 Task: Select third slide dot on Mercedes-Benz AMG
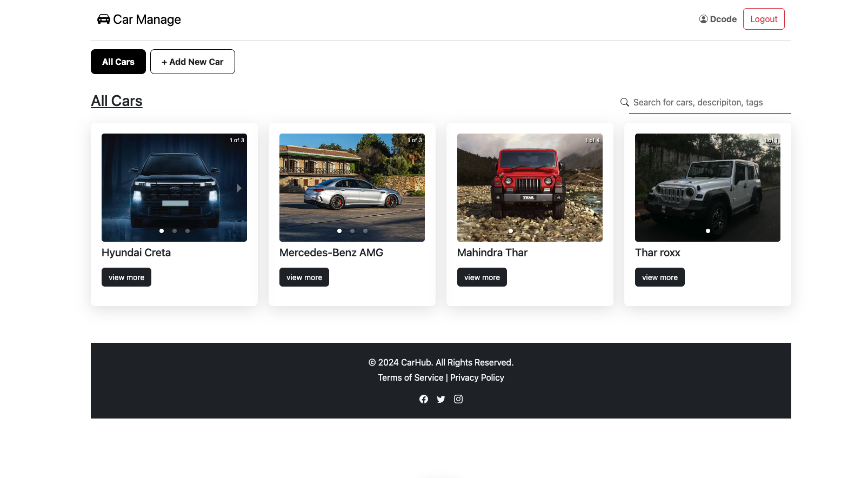pos(365,231)
